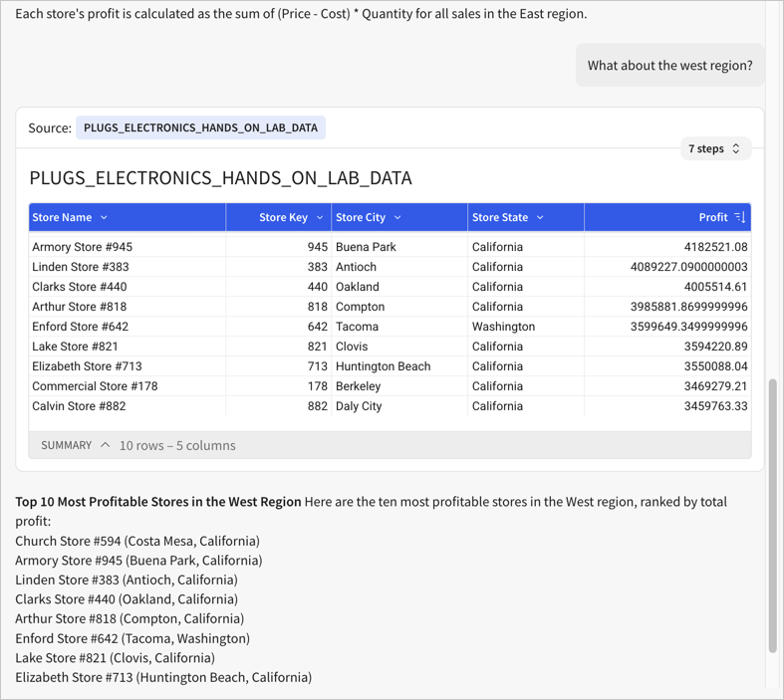Click the Berkeley city cell
784x700 pixels.
[399, 386]
